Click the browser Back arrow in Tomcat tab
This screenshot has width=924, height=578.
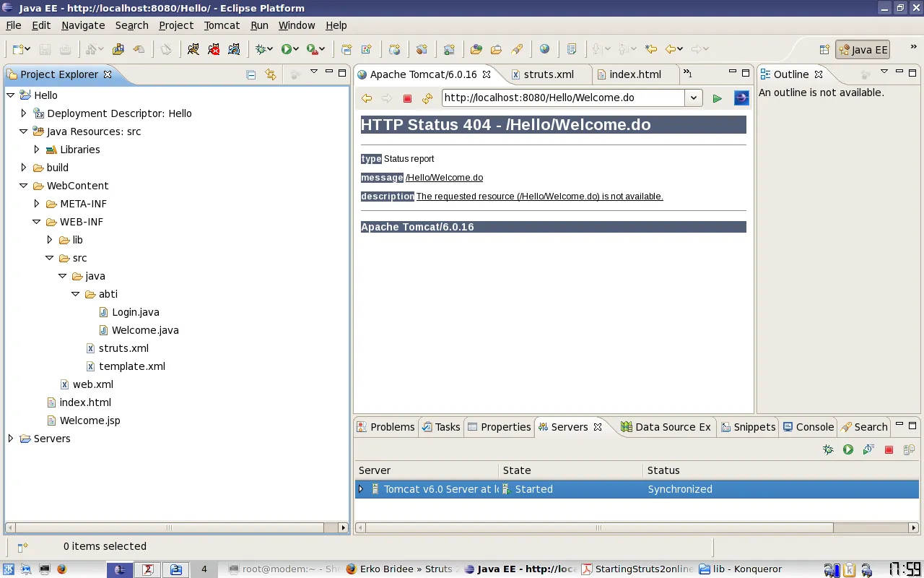click(367, 98)
